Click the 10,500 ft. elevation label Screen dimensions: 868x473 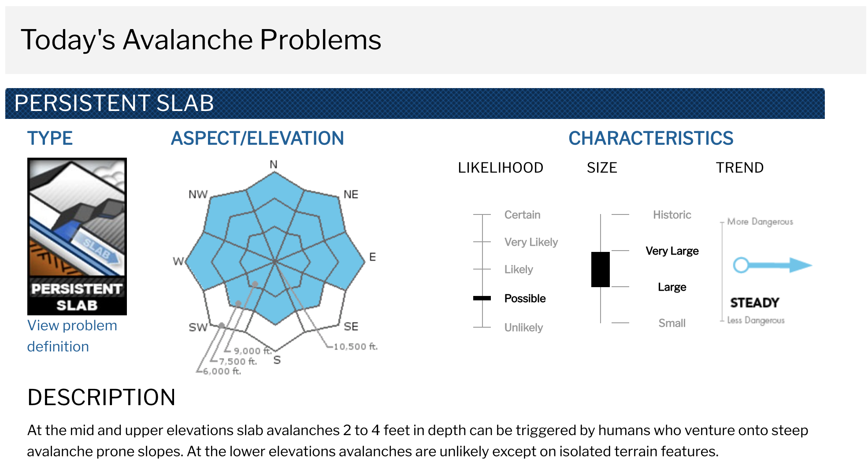coord(356,347)
